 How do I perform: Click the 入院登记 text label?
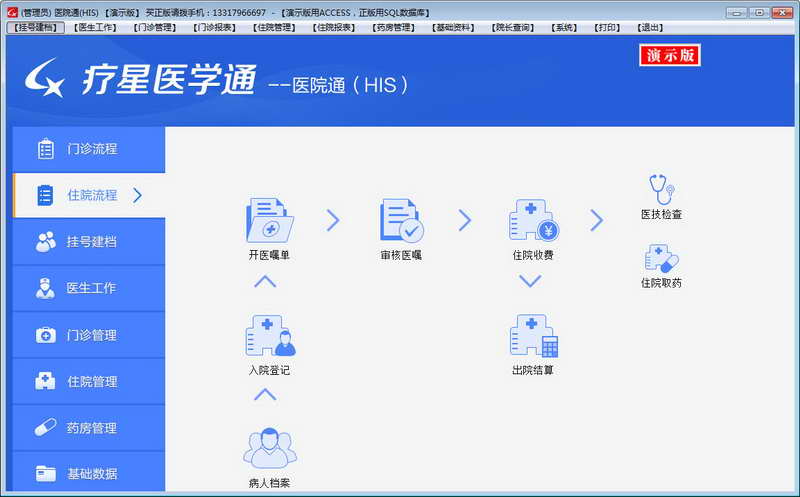pyautogui.click(x=269, y=370)
